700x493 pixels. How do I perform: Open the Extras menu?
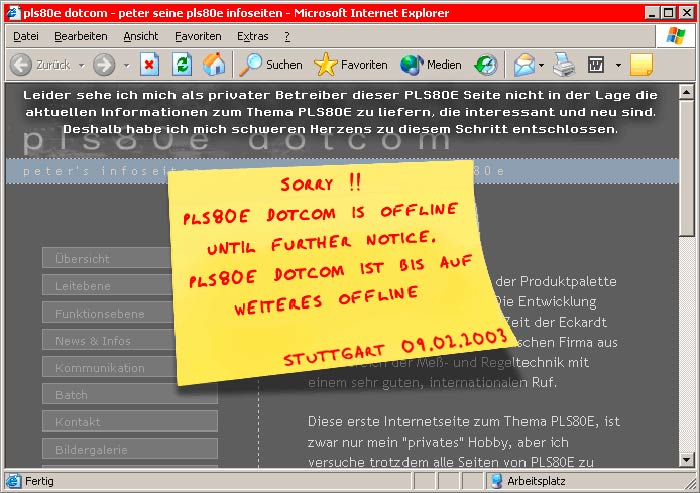(x=252, y=36)
